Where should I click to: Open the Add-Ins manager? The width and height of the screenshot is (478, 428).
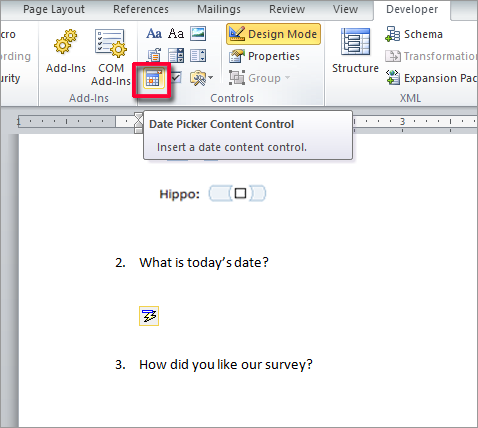(66, 51)
